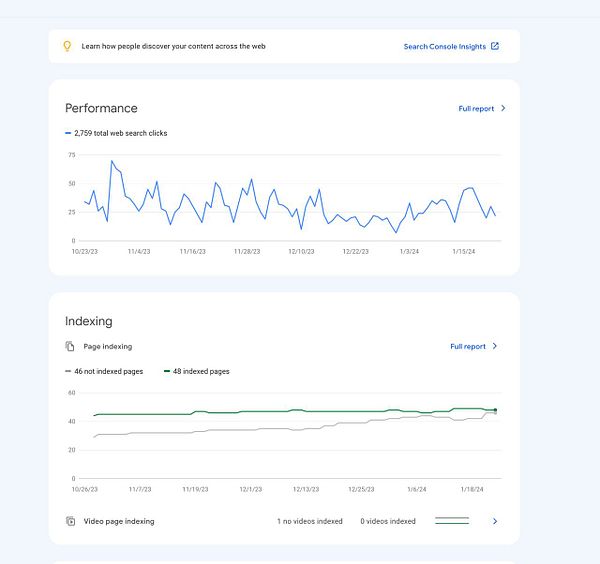Open the Performance Full report link

[x=476, y=108]
